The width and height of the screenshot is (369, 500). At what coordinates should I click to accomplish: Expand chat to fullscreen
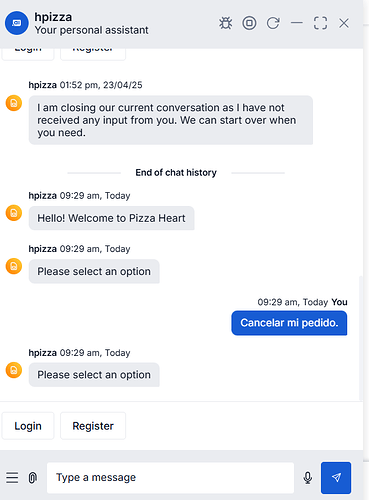click(320, 23)
